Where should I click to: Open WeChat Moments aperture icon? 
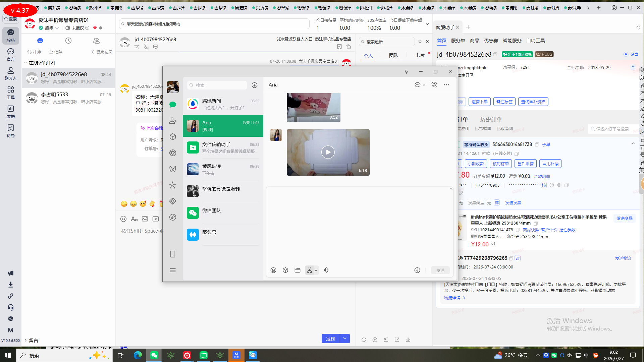(x=173, y=153)
